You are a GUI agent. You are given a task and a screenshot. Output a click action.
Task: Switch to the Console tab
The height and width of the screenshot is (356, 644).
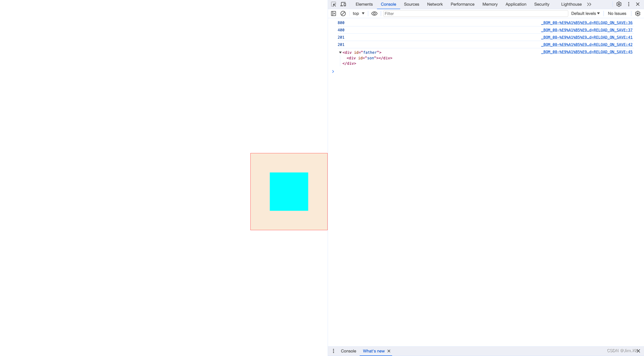point(388,4)
